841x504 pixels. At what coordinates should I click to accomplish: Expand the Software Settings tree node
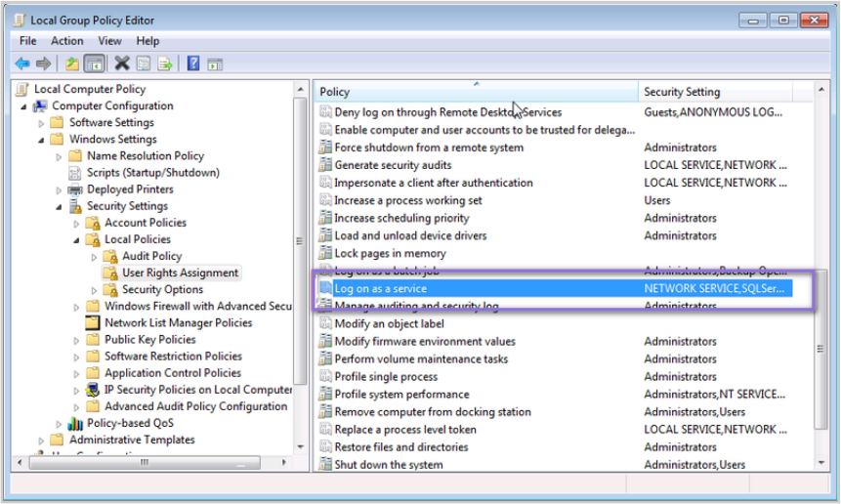click(41, 123)
